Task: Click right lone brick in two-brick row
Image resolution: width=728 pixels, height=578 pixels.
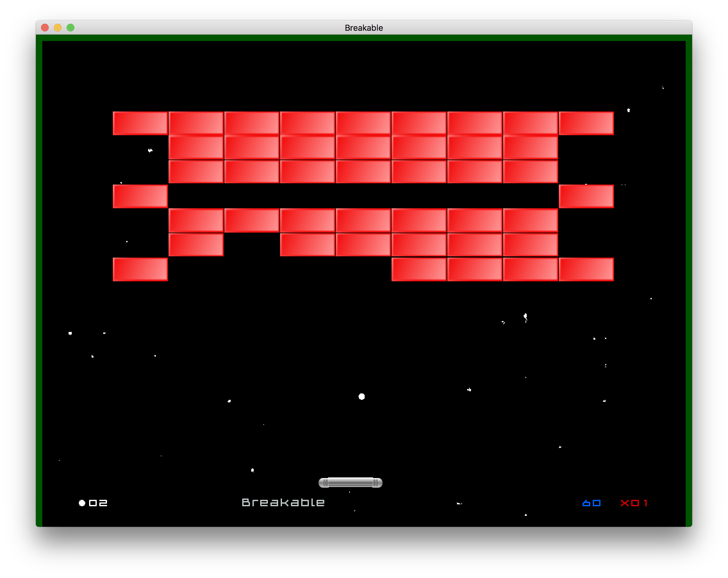Action: (586, 196)
